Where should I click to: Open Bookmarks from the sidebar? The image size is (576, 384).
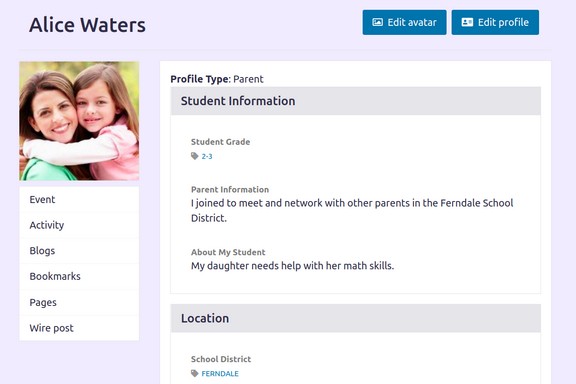(79, 276)
